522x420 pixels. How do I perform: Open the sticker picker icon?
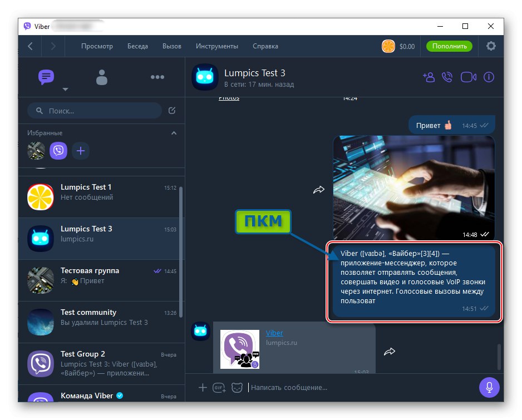point(237,387)
